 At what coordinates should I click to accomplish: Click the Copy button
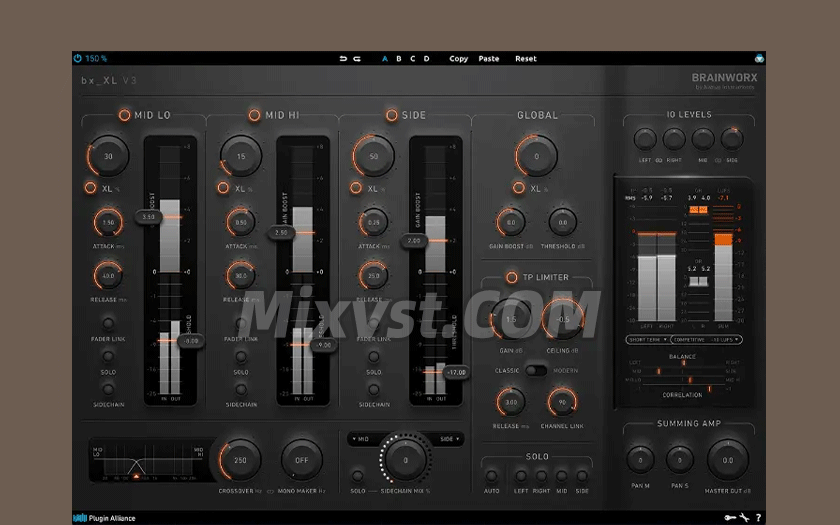(458, 59)
